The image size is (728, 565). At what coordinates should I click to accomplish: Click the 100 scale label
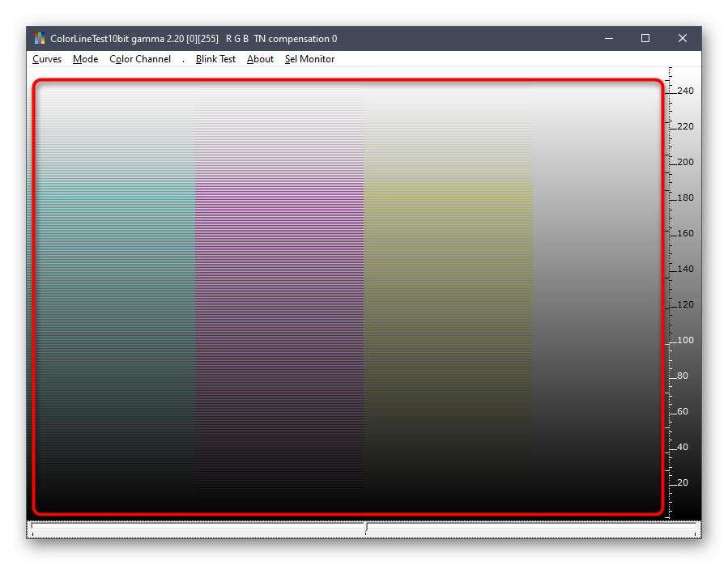(x=685, y=340)
